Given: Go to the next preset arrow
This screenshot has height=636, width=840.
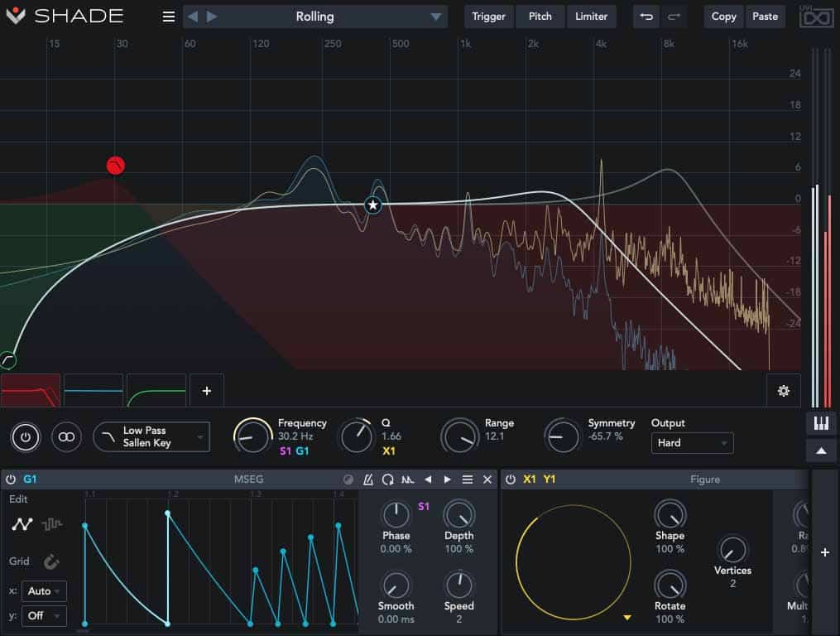Looking at the screenshot, I should (x=212, y=17).
